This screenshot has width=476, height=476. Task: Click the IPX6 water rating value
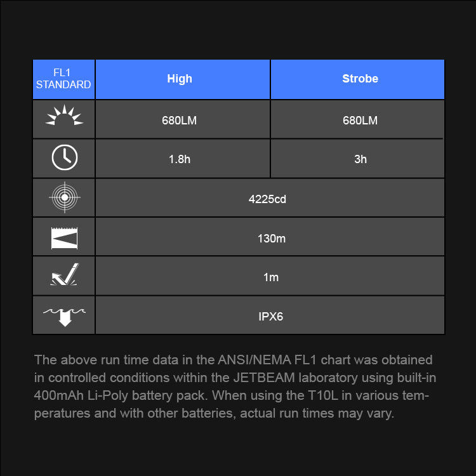pyautogui.click(x=271, y=316)
